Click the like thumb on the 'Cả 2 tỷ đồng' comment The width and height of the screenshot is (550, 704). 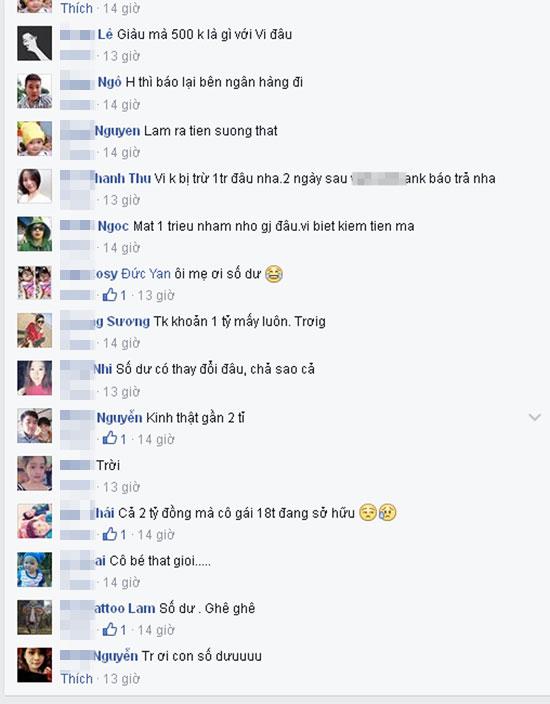110,534
